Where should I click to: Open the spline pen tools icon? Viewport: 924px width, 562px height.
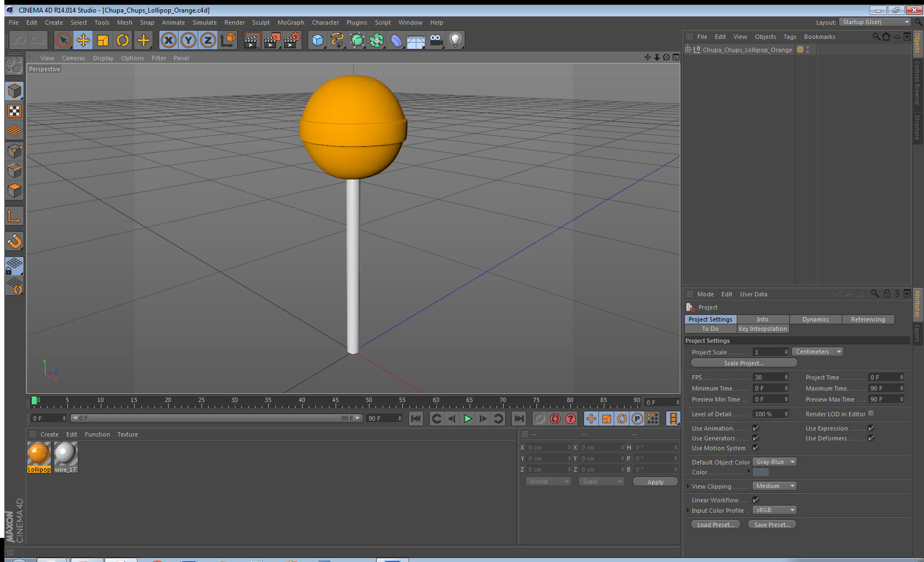coord(337,40)
